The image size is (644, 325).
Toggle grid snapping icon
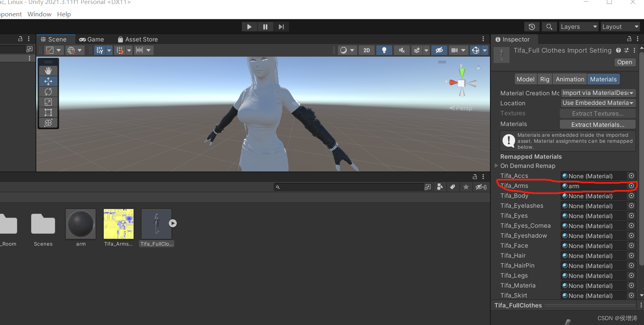(x=120, y=50)
